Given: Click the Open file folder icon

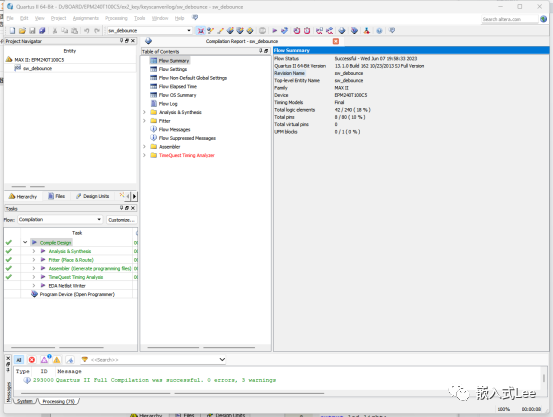Looking at the screenshot, I should pyautogui.click(x=22, y=31).
